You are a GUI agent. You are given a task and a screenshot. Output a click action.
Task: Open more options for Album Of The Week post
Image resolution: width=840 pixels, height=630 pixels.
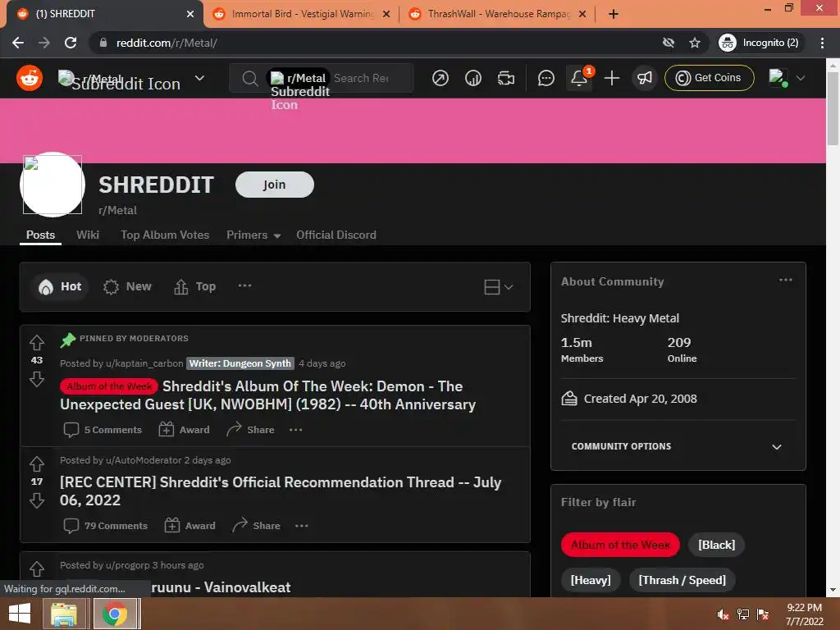[295, 430]
